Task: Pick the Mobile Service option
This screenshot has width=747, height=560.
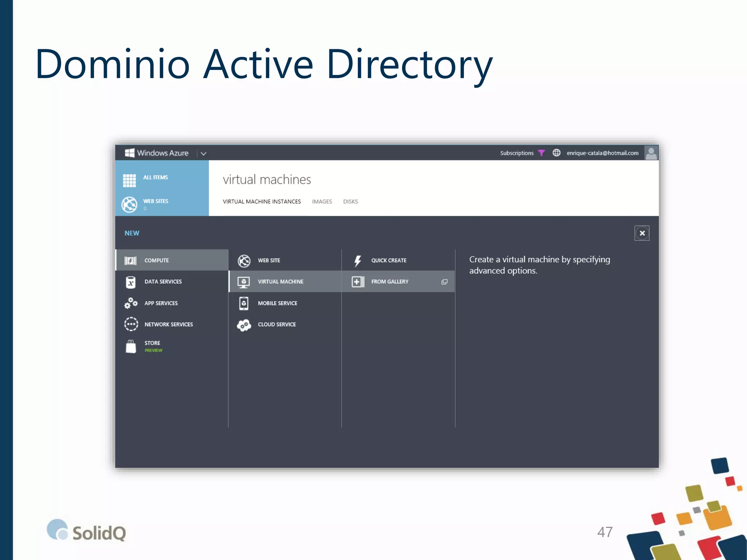Action: [x=277, y=303]
